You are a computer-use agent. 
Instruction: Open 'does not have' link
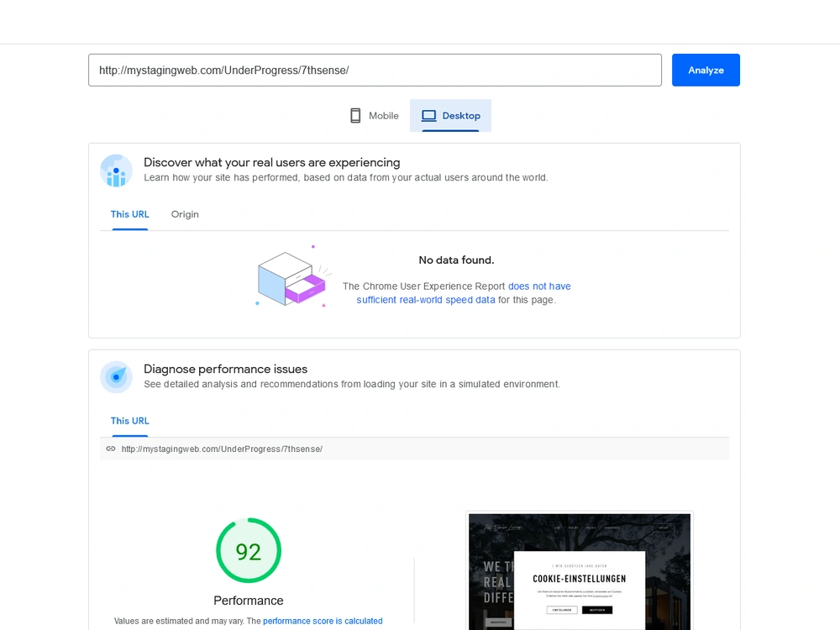539,286
